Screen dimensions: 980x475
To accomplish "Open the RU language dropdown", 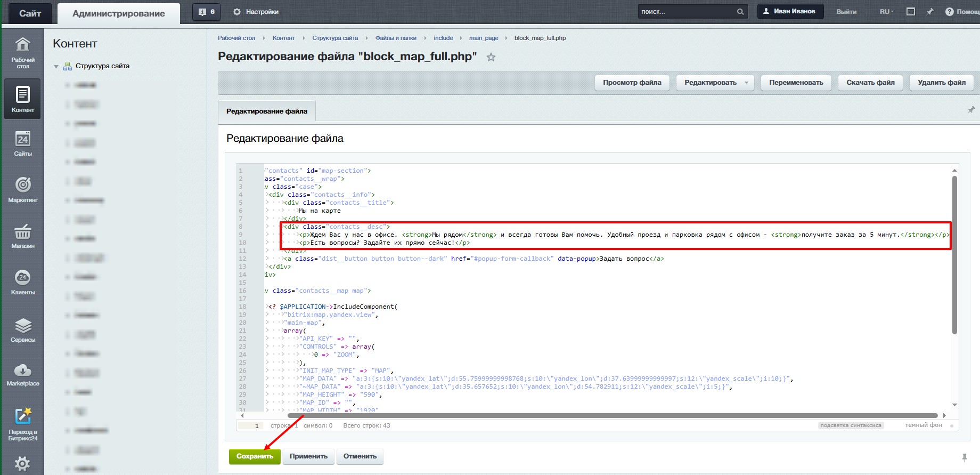I will [886, 12].
